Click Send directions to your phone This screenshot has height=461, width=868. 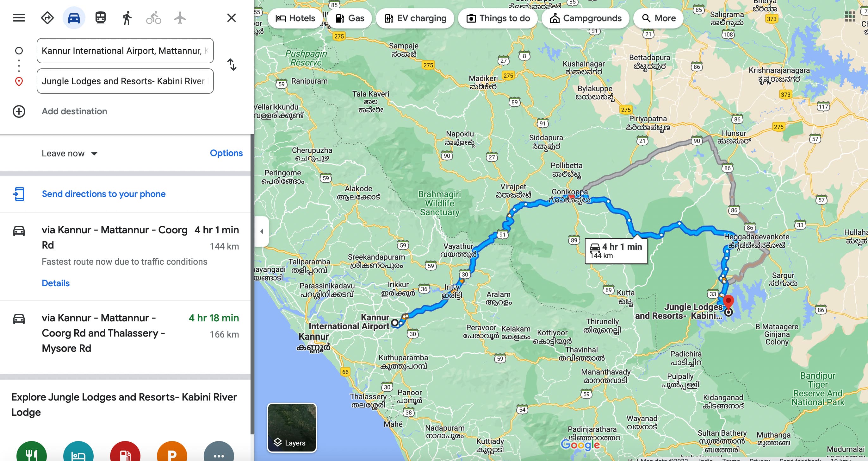coord(104,194)
